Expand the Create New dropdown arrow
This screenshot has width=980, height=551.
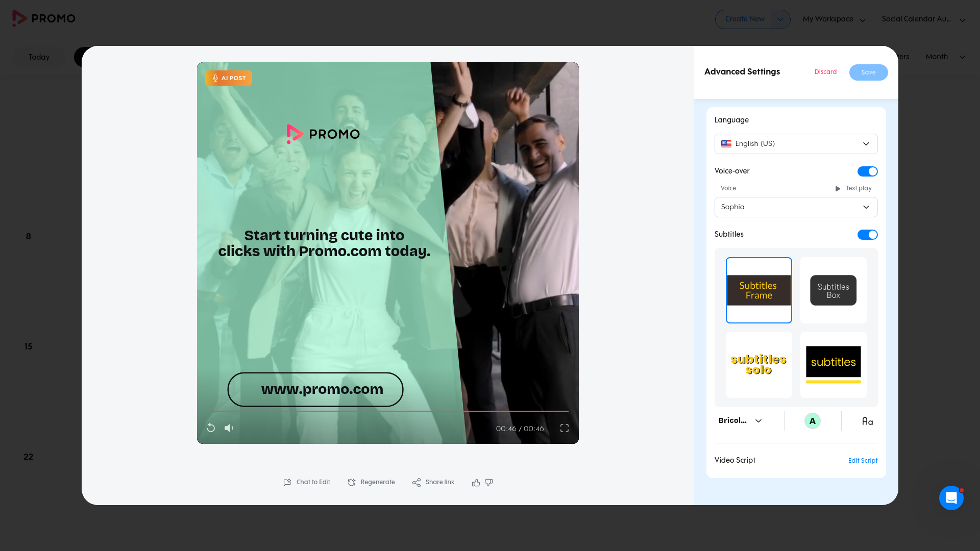(x=780, y=19)
